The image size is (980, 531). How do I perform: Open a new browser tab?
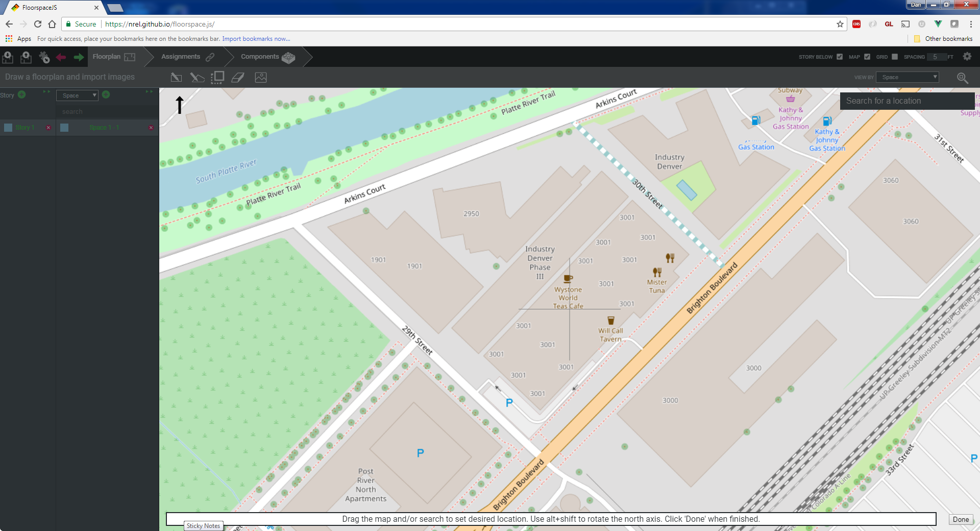tap(115, 8)
